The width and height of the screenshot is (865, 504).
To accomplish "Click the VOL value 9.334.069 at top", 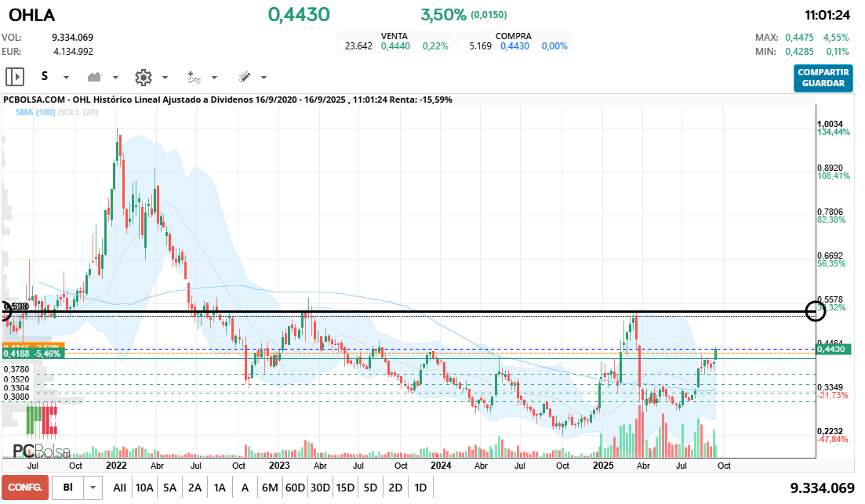I will point(73,38).
